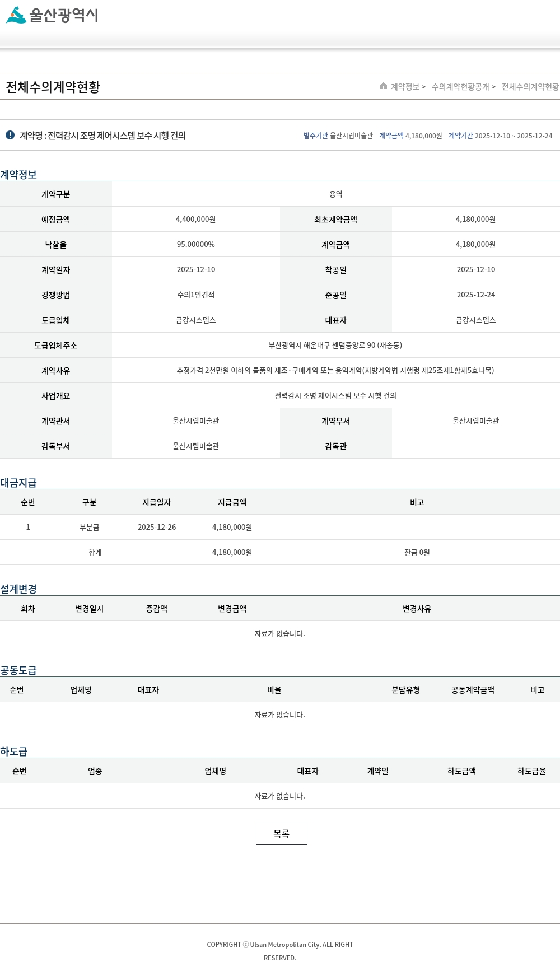Click the 변경사유 column header
The width and height of the screenshot is (560, 980).
pos(417,609)
